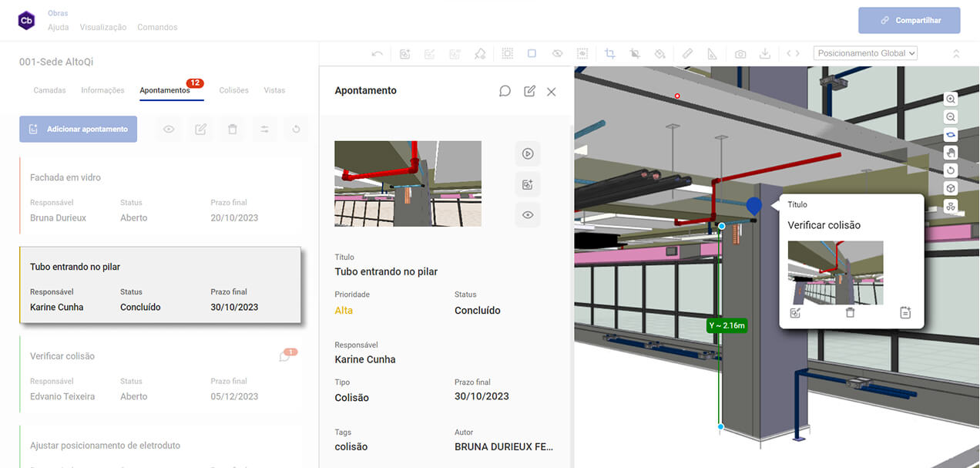
Task: Open the Comandos menu
Action: click(157, 27)
